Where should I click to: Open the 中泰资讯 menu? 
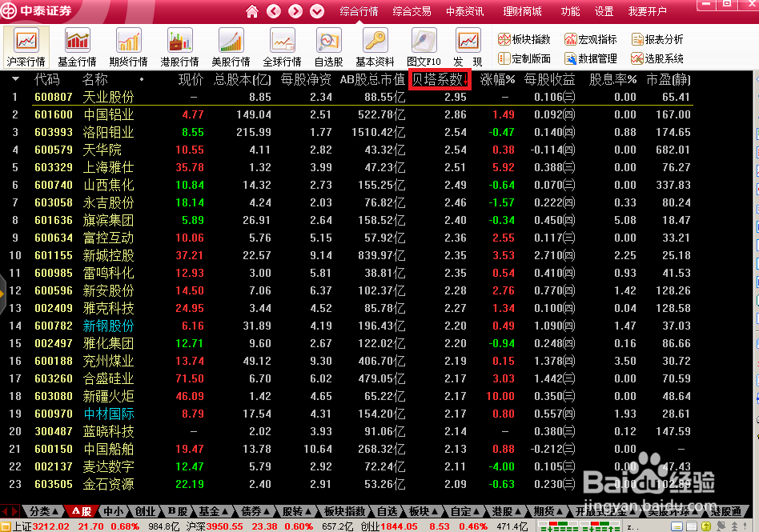tap(464, 11)
